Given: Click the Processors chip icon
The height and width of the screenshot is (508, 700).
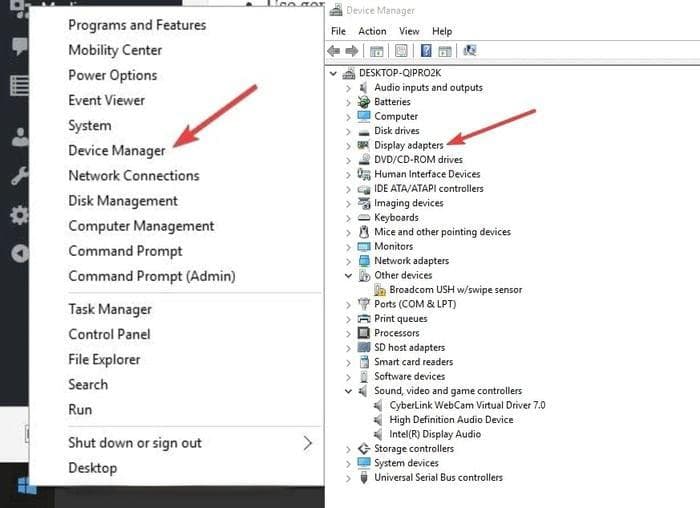Looking at the screenshot, I should tap(364, 333).
